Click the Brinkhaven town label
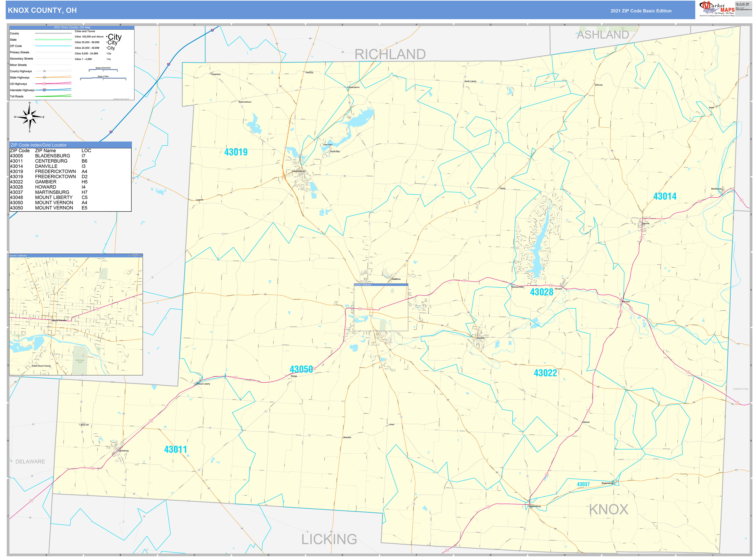The image size is (756, 557). tap(717, 189)
